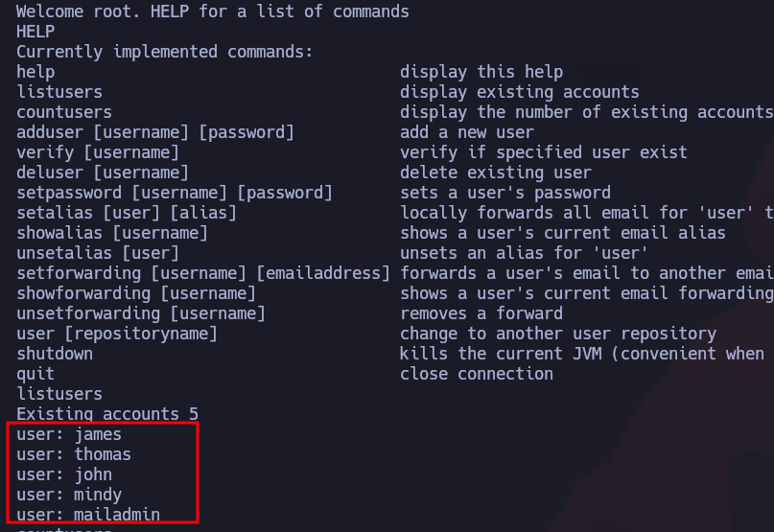
Task: Click the "user [repositoryname]" command text
Action: point(117,334)
